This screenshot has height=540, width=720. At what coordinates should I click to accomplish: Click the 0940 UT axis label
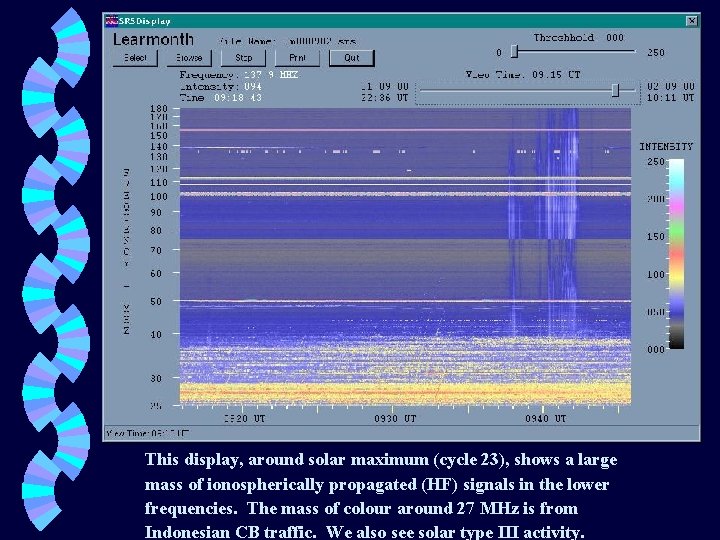pos(546,419)
